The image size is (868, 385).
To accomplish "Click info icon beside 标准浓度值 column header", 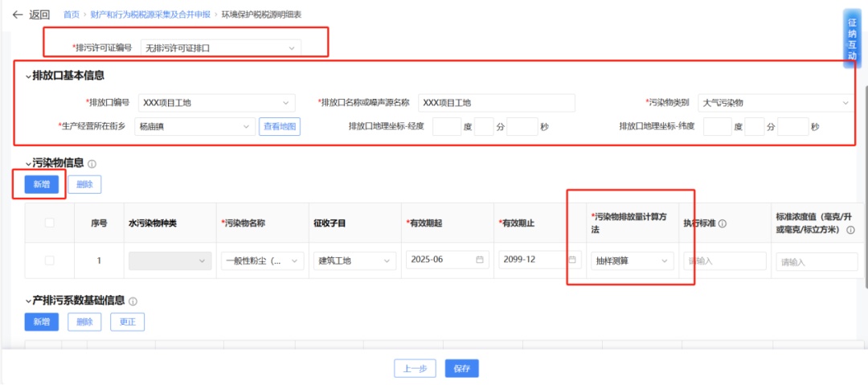I will tap(850, 230).
